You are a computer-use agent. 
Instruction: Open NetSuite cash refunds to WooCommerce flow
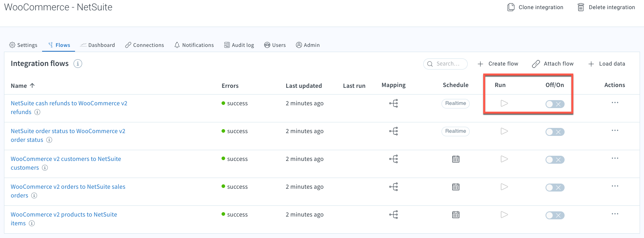tap(69, 108)
